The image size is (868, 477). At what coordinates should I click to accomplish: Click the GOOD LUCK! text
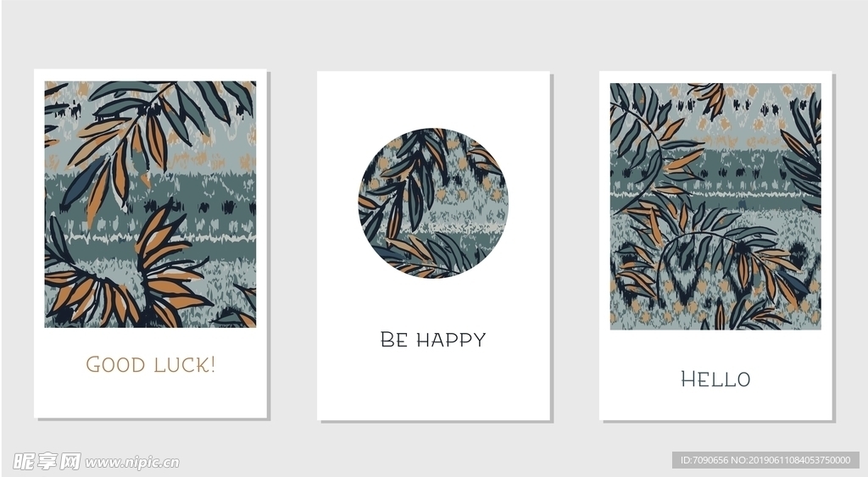pos(150,364)
